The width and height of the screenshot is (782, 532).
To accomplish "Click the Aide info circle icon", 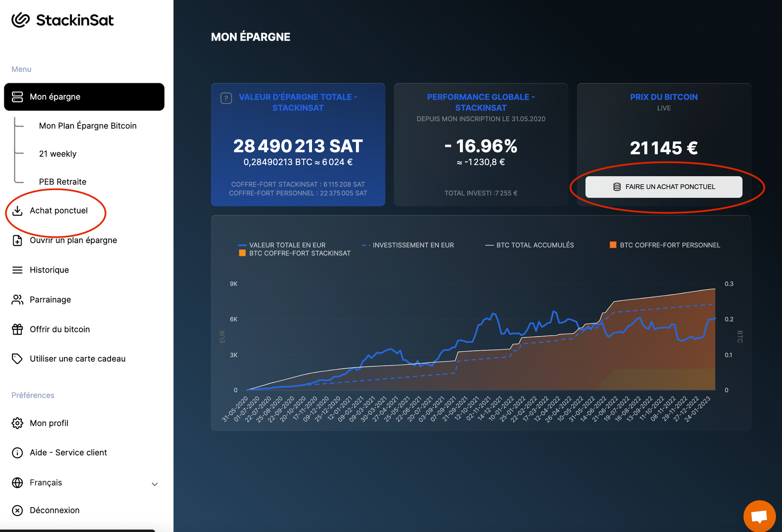I will 17,453.
